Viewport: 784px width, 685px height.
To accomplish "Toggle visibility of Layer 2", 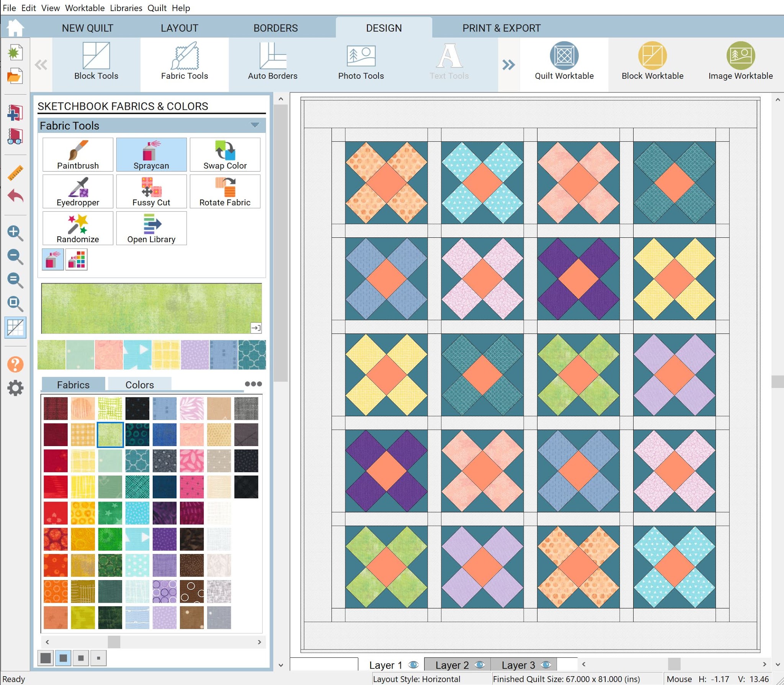I will click(x=480, y=665).
